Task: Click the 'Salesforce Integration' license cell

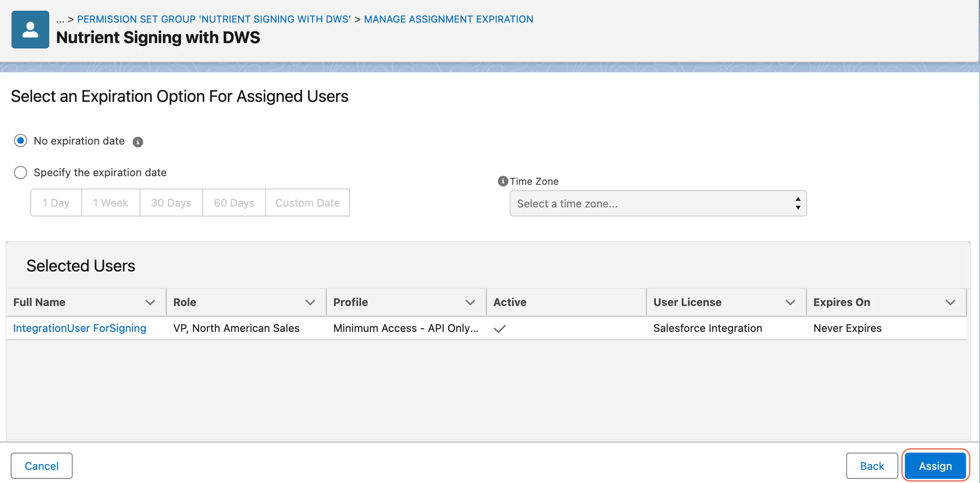Action: tap(708, 328)
